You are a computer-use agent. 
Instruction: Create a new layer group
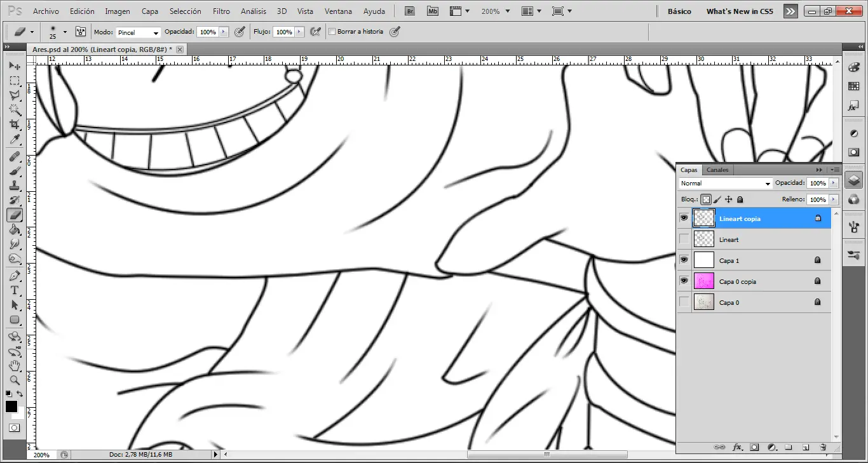point(789,447)
